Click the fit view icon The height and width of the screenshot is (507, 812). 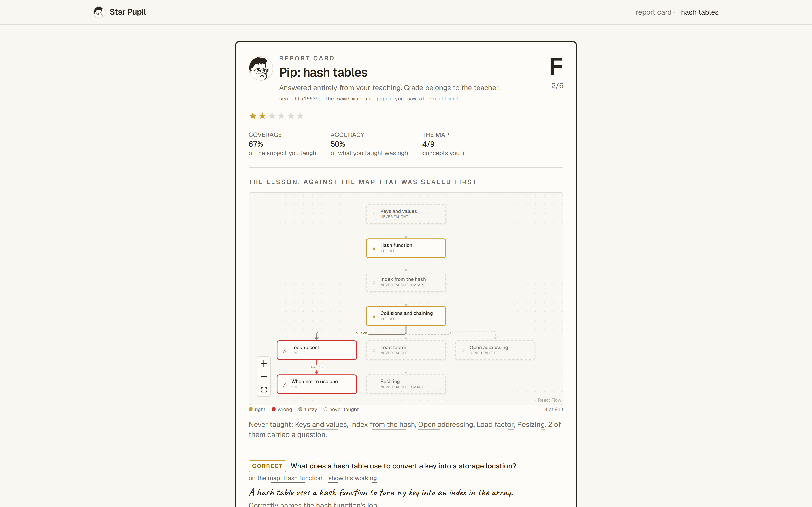click(264, 390)
